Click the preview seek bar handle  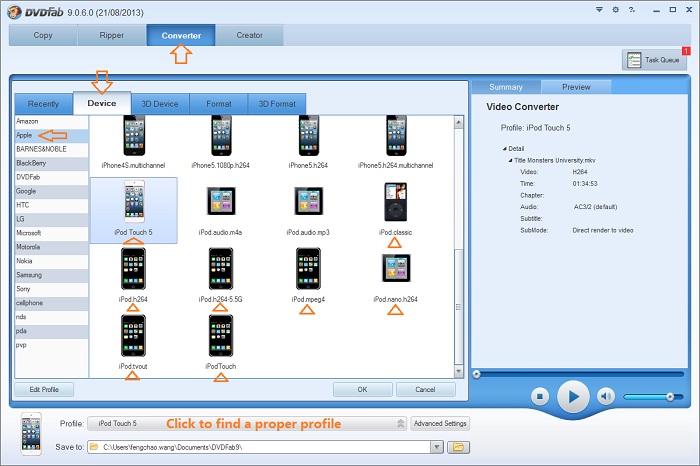(x=477, y=374)
